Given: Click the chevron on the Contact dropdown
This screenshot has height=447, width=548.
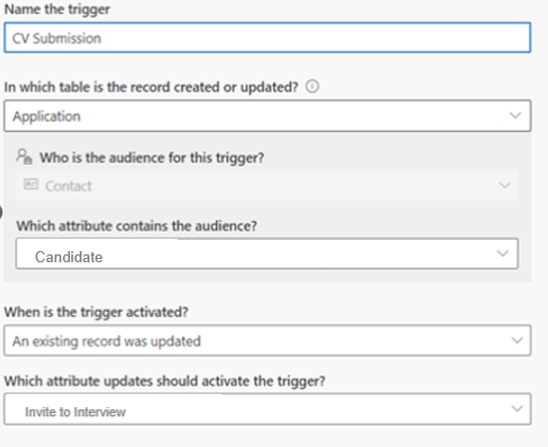Looking at the screenshot, I should pos(505,185).
